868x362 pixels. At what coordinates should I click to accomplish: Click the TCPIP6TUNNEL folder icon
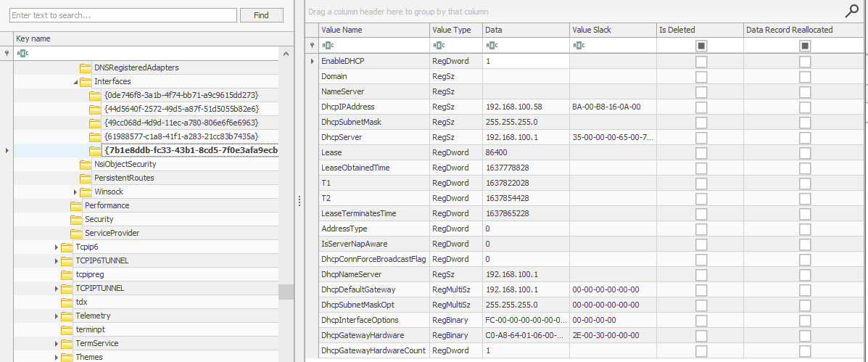[67, 260]
